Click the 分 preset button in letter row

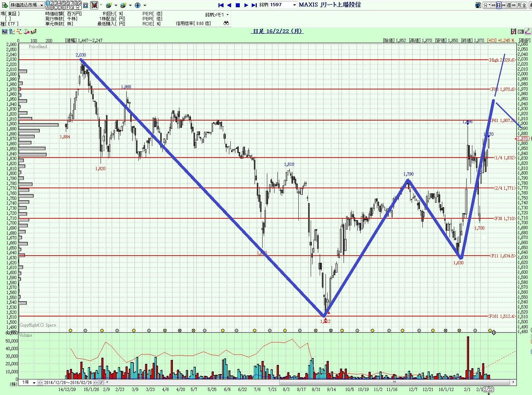pos(77,8)
